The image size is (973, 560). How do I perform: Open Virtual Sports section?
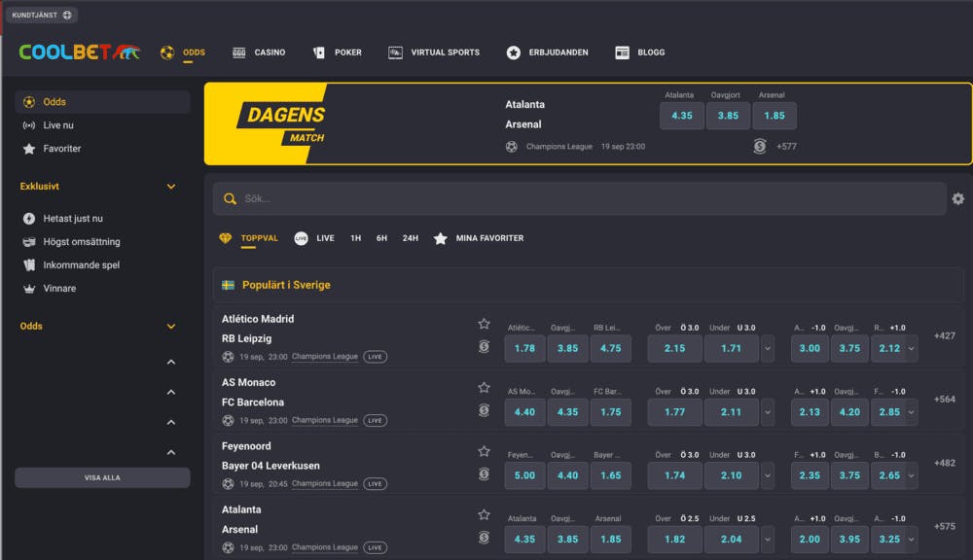point(445,52)
